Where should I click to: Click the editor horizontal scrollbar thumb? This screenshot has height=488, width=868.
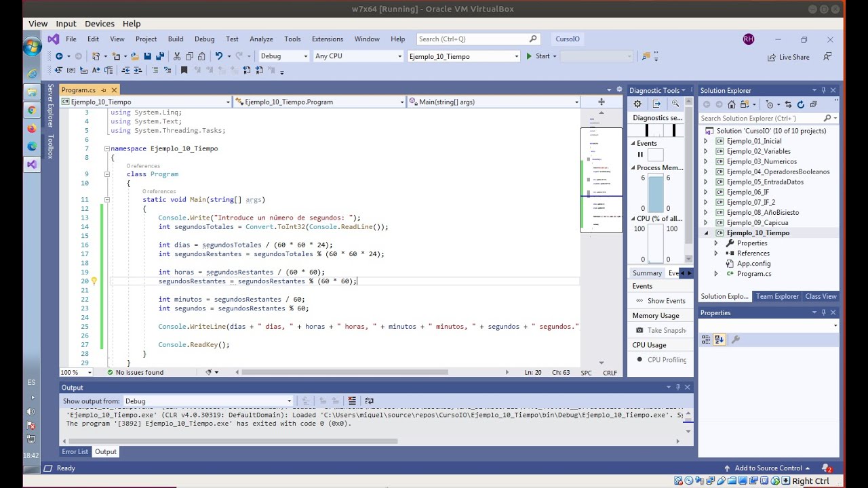(x=344, y=372)
